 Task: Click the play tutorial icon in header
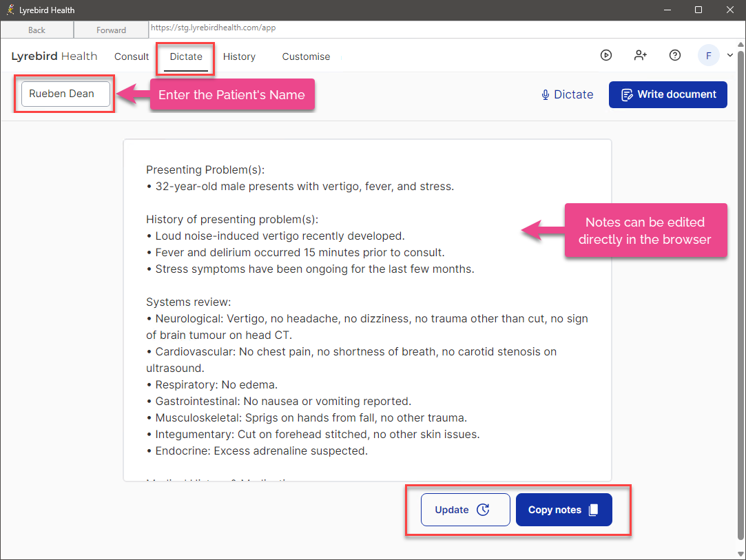coord(605,55)
